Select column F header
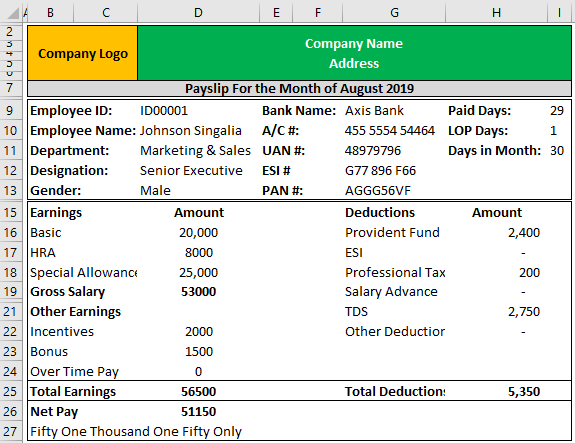The width and height of the screenshot is (575, 443). [x=318, y=13]
